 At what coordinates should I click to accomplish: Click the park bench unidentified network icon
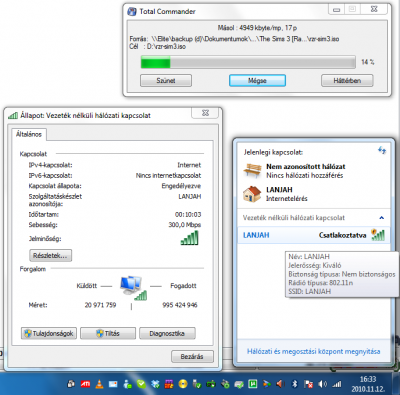(x=252, y=170)
